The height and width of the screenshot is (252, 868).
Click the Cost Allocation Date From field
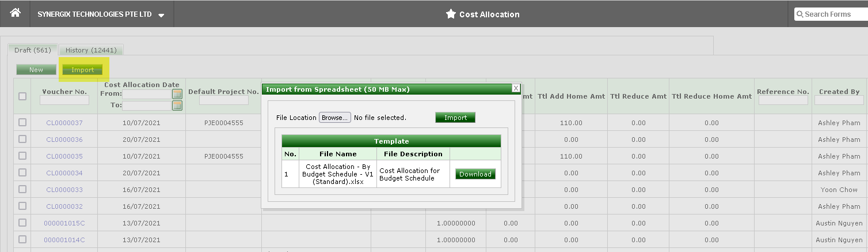coord(147,94)
